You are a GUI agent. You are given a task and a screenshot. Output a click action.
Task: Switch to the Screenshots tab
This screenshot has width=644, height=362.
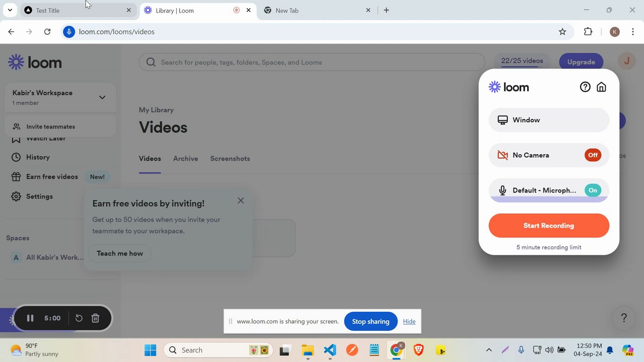[230, 158]
